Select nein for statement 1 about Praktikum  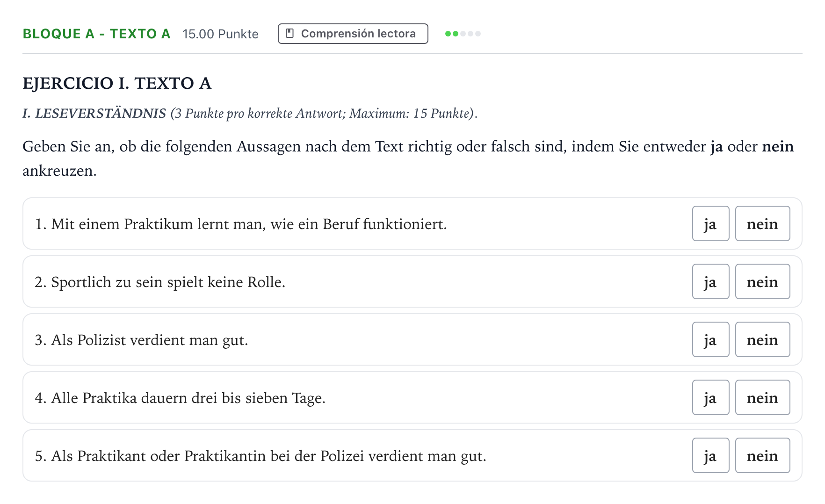pos(762,223)
